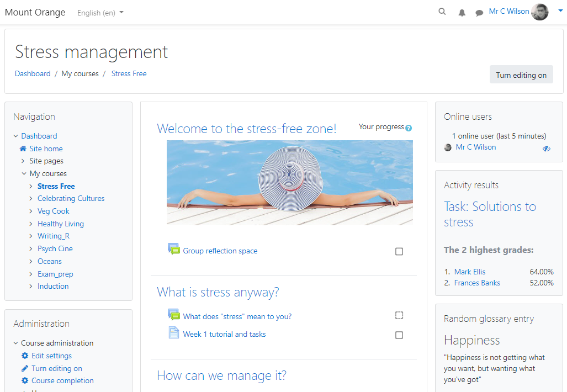This screenshot has height=392, width=567.
Task: Expand the Psych Cine chevron
Action: click(31, 249)
